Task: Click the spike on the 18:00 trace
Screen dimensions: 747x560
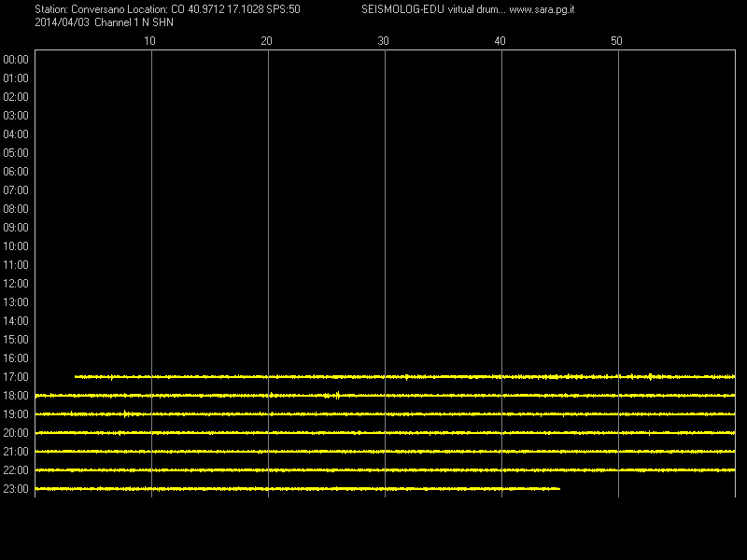Action: [337, 395]
